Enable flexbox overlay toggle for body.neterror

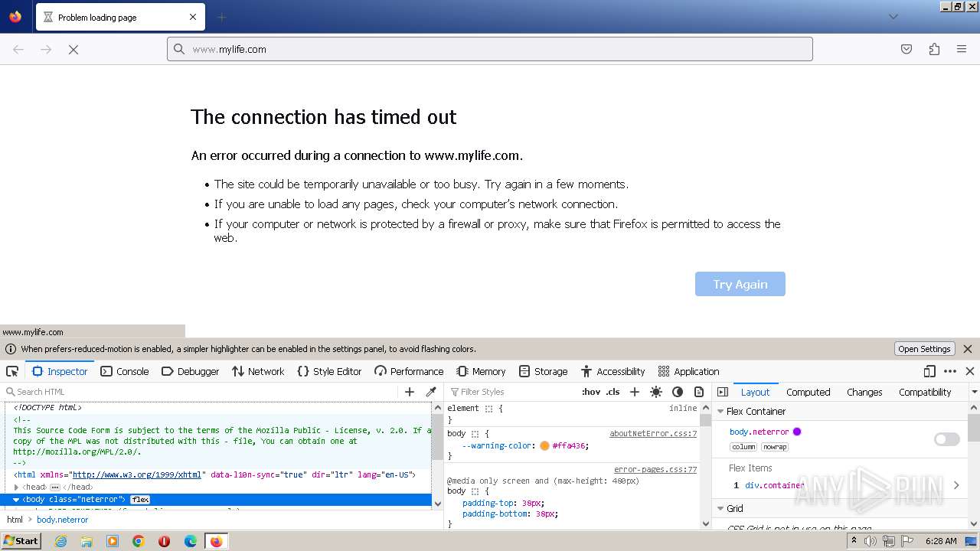point(947,439)
